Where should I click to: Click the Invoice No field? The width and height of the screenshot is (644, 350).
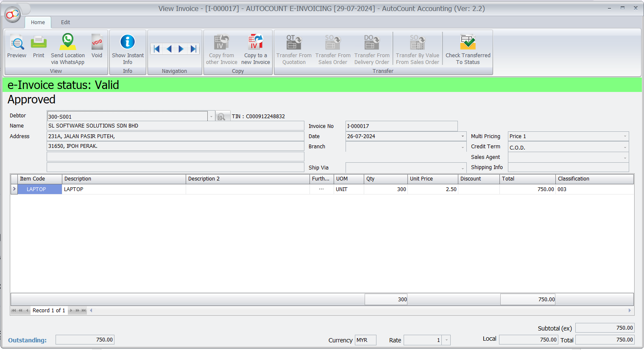coord(401,126)
